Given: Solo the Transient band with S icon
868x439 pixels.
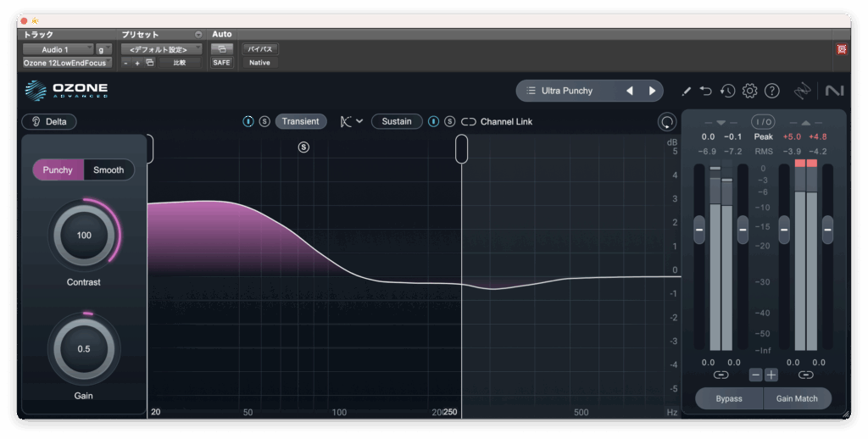Looking at the screenshot, I should click(264, 121).
